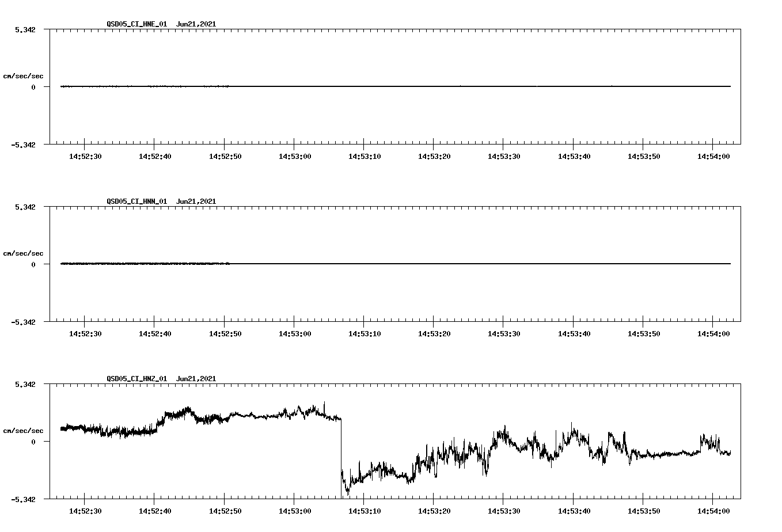782x532 pixels.
Task: Click the -5.342 lower limit of HNZ plot
Action: click(x=23, y=499)
